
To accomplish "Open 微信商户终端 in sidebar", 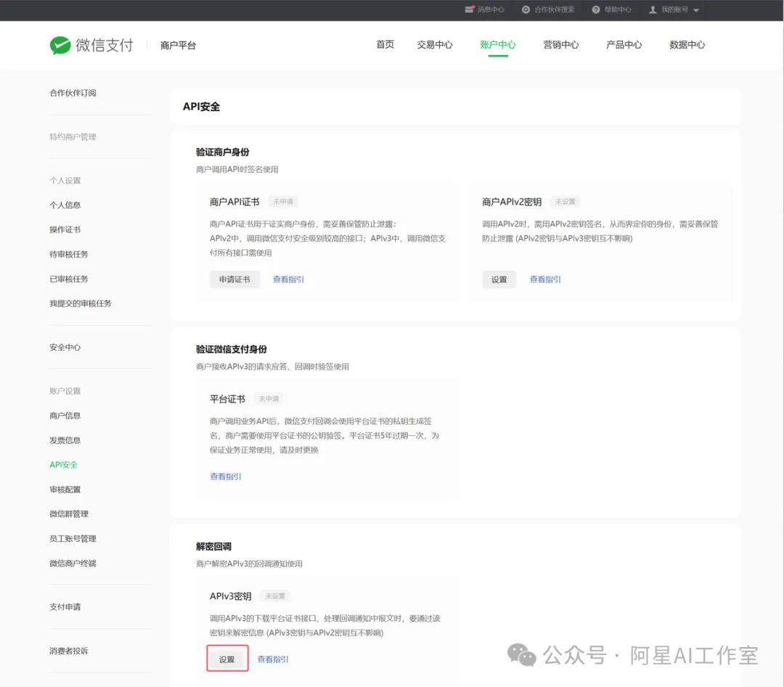I will [73, 563].
